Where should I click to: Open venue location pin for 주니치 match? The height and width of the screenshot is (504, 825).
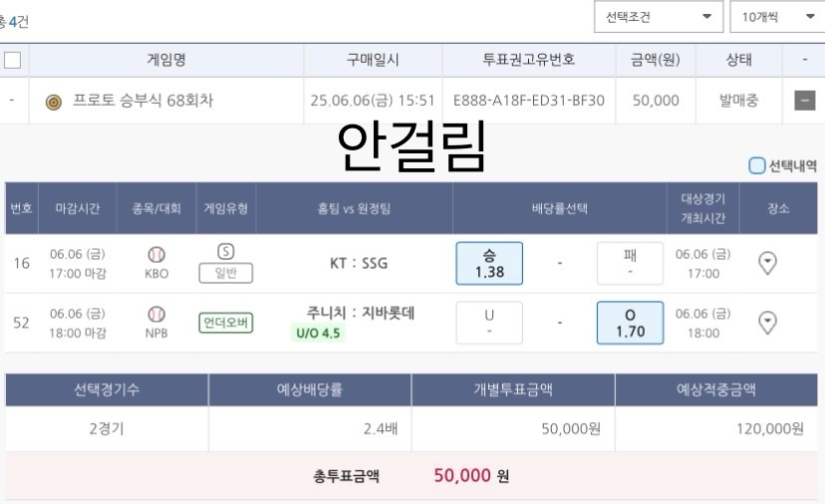pos(767,323)
